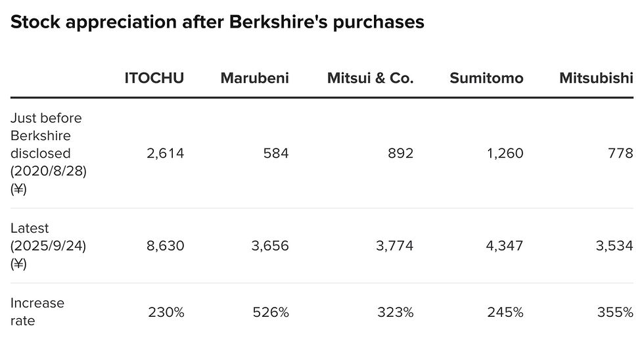
Task: Select Marubeni's 584 starting price
Action: click(276, 153)
